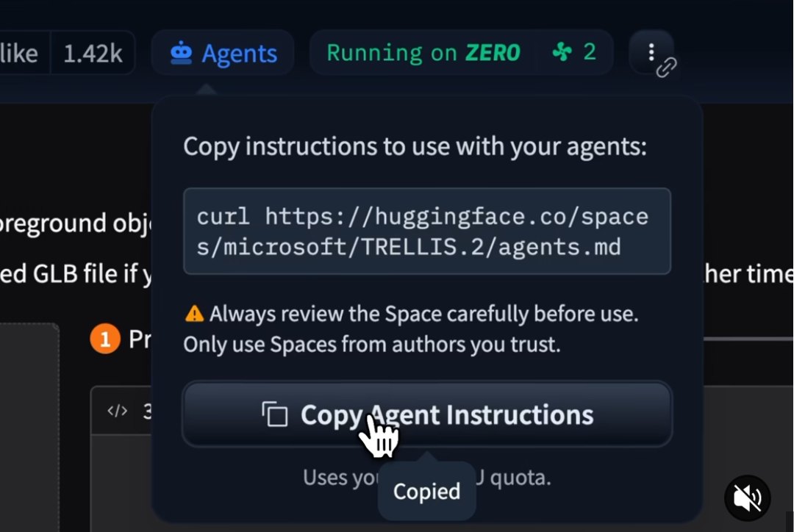This screenshot has height=532, width=794.
Task: Open the three-dot more options menu
Action: pos(651,51)
